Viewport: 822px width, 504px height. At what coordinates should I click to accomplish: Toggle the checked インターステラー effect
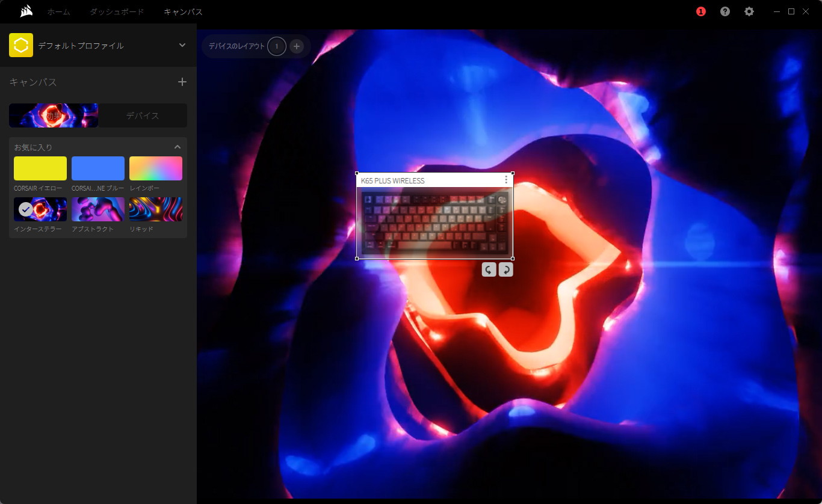[40, 209]
